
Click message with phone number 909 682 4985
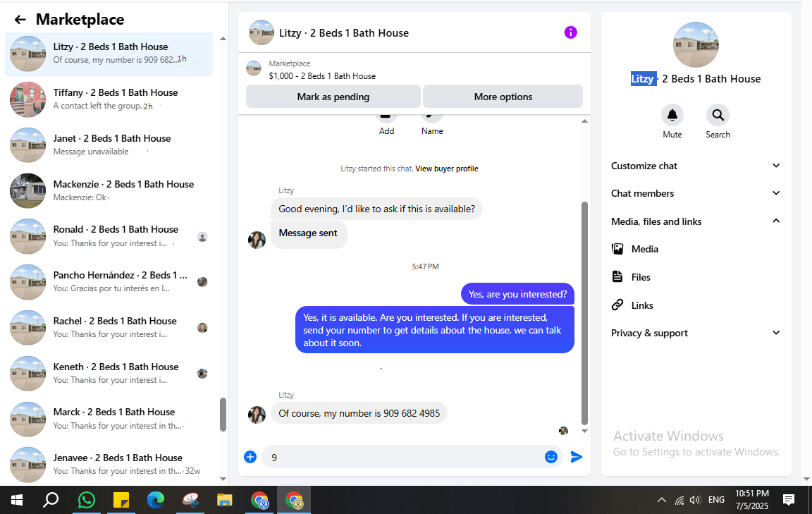[x=359, y=413]
